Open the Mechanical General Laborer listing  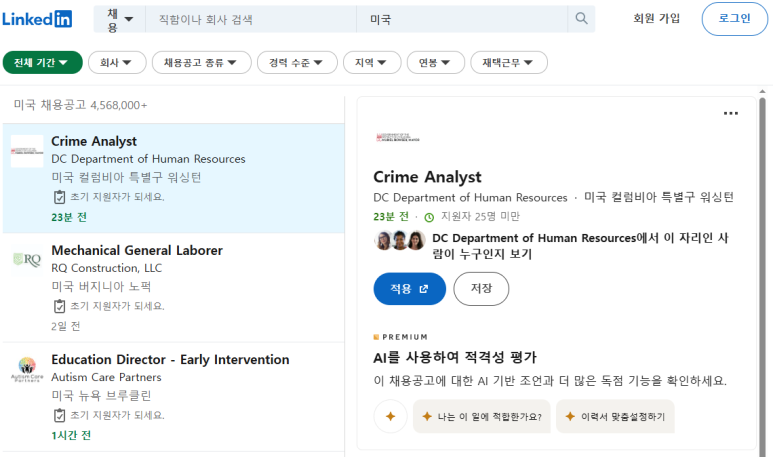click(137, 250)
